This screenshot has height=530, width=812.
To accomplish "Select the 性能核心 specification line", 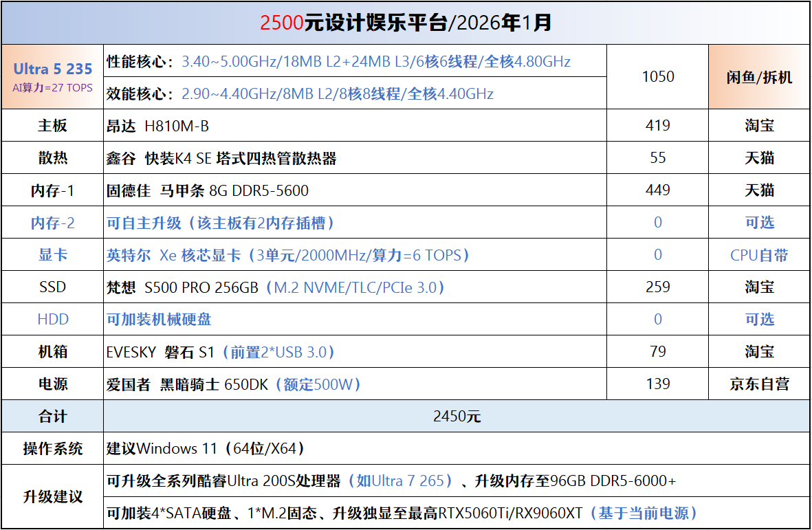I will [355, 61].
